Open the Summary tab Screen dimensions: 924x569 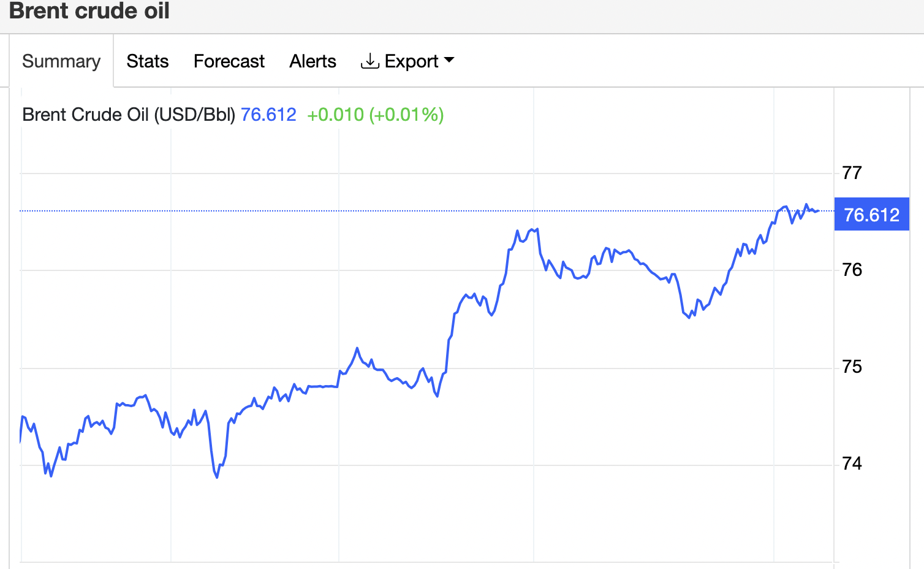tap(61, 61)
